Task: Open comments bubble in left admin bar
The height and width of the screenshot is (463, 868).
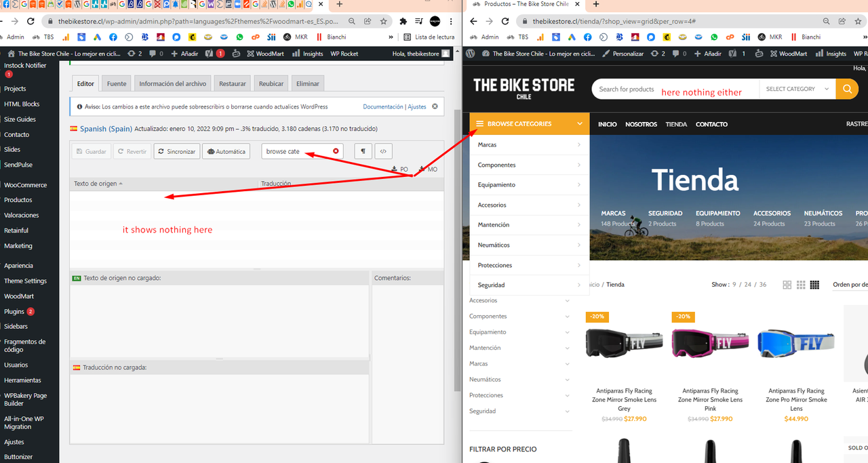Action: 156,54
